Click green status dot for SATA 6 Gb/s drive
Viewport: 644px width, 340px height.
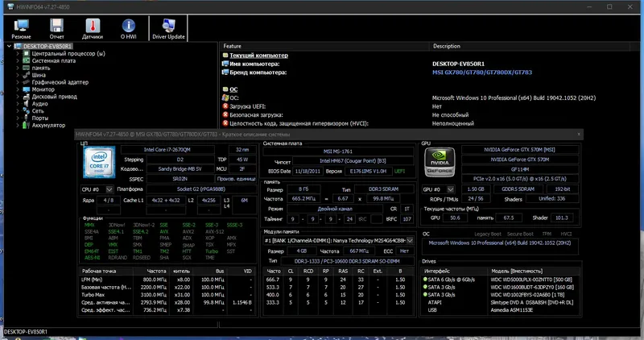point(426,279)
